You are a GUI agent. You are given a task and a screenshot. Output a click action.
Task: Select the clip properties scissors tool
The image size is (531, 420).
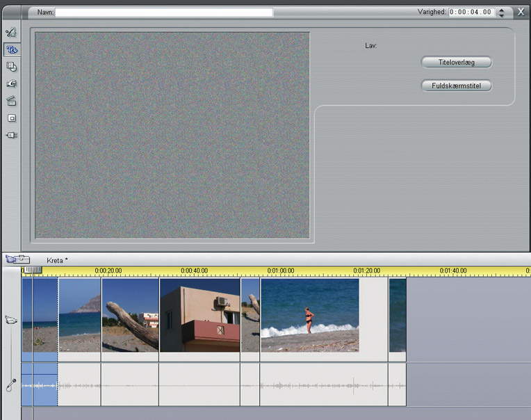coord(11,33)
